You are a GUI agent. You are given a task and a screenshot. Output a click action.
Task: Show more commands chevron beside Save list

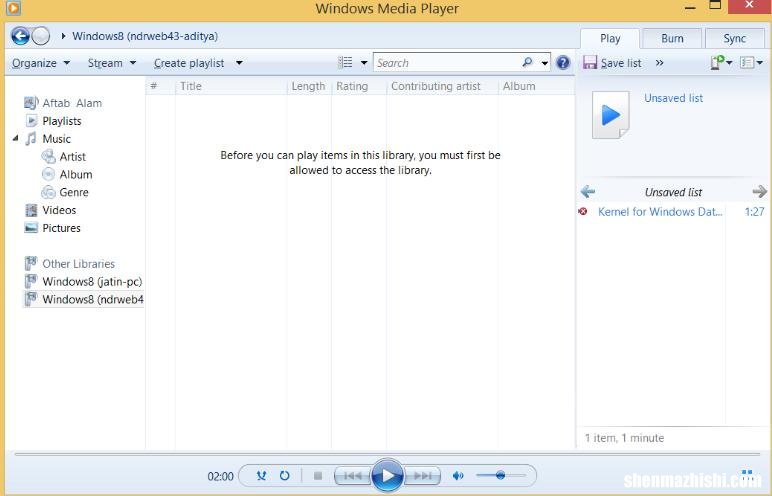pyautogui.click(x=659, y=63)
